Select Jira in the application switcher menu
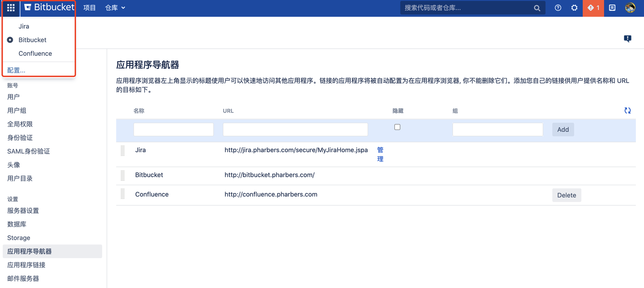The image size is (644, 288). point(23,26)
